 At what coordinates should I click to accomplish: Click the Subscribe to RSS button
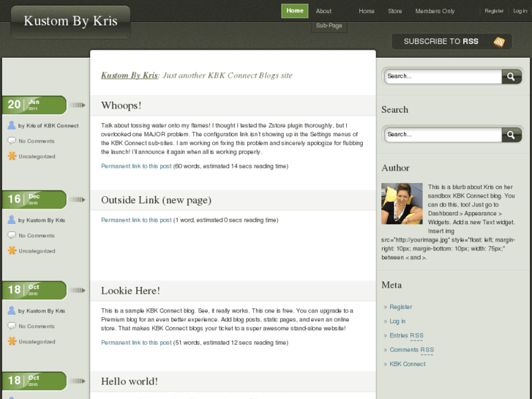pos(452,42)
